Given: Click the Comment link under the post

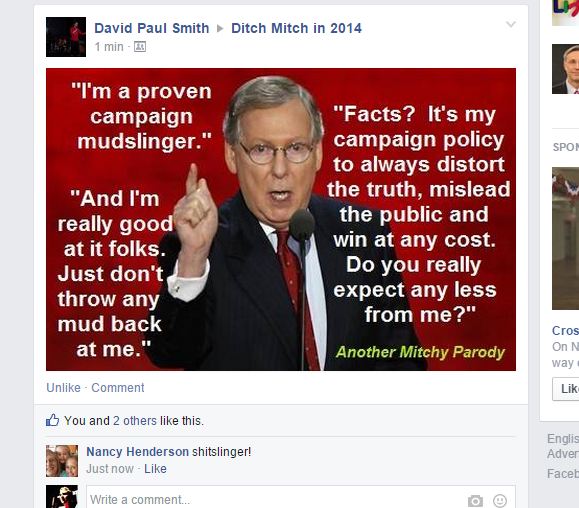Looking at the screenshot, I should [118, 388].
